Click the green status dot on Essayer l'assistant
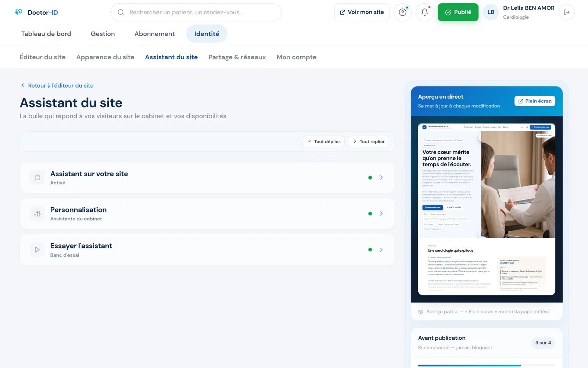Image resolution: width=588 pixels, height=368 pixels. pyautogui.click(x=370, y=250)
